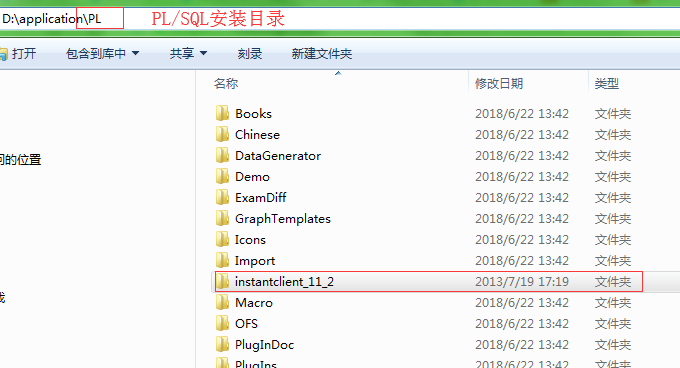
Task: Click the instantclient_11_2 folder icon
Action: 222,282
